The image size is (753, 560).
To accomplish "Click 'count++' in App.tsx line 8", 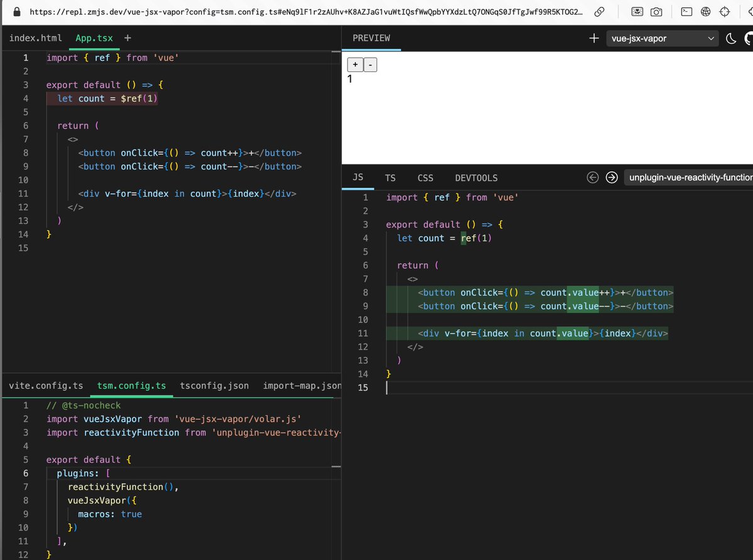I will click(x=219, y=153).
